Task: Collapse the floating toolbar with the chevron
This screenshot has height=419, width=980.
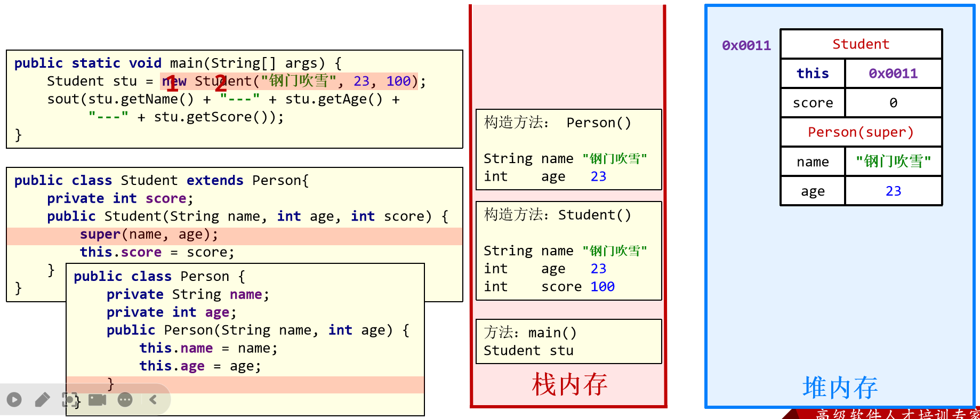Action: point(153,399)
